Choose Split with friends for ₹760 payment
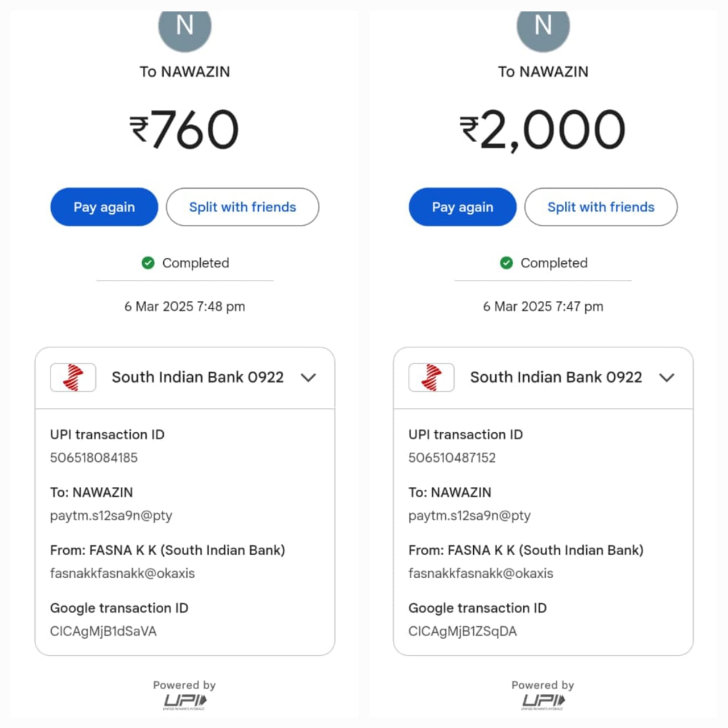Screen dimensions: 728x728 [x=242, y=207]
